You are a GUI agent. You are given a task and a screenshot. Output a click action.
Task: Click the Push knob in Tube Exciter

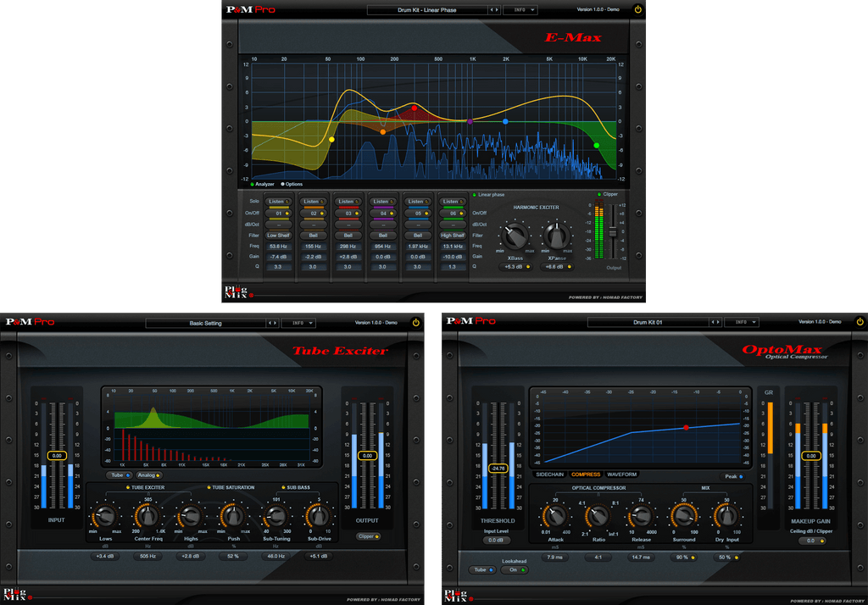[233, 517]
